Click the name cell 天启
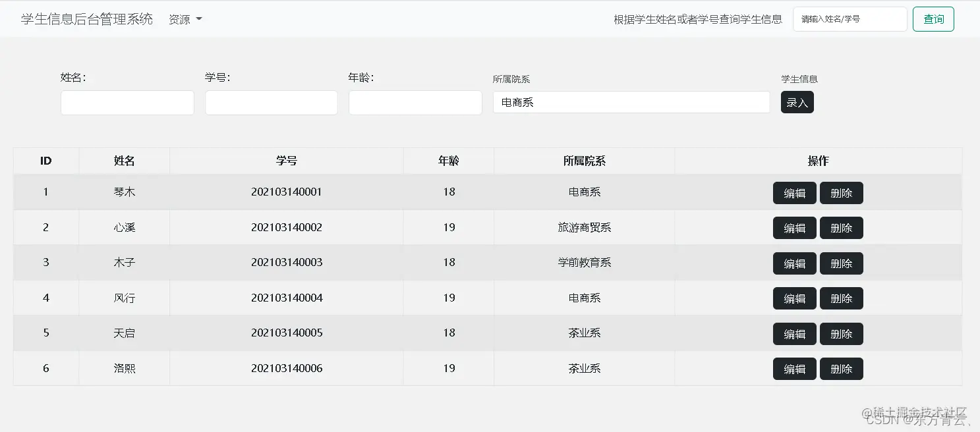Image resolution: width=980 pixels, height=432 pixels. (125, 333)
